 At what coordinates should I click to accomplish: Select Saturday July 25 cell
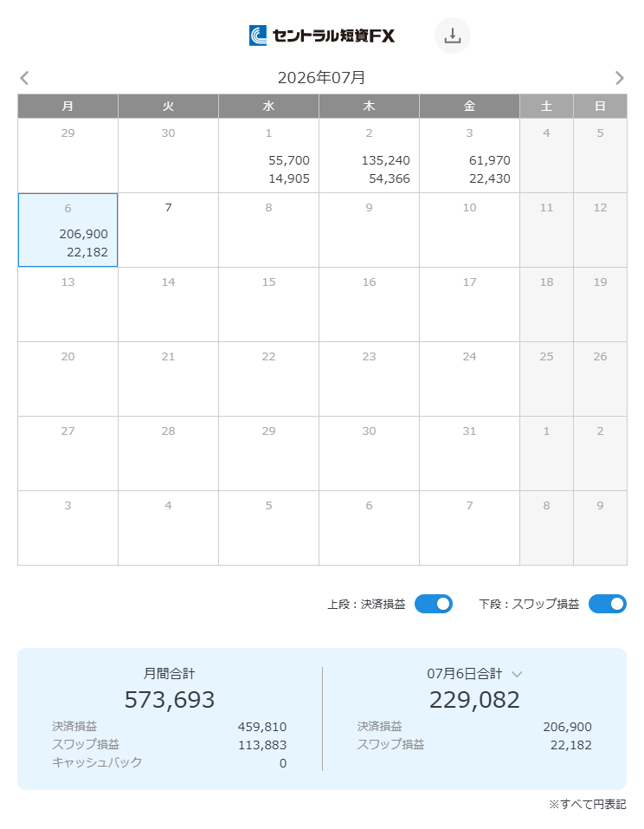point(546,379)
